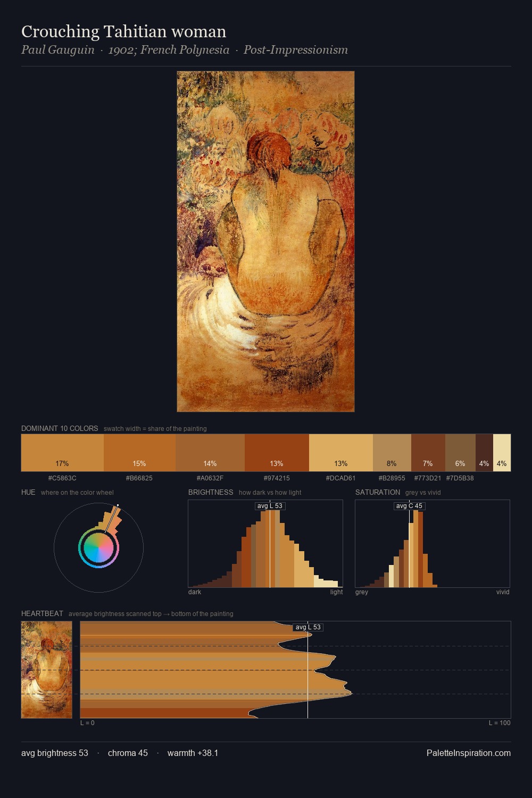
Task: Click 'warmth +38.1' footer stat
Action: (193, 753)
